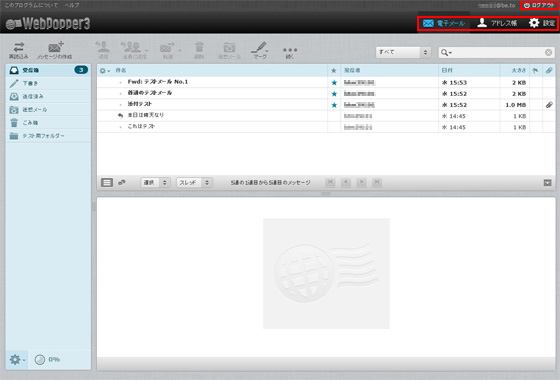The height and width of the screenshot is (380, 560).
Task: Click the マーク pen icon
Action: tap(260, 50)
